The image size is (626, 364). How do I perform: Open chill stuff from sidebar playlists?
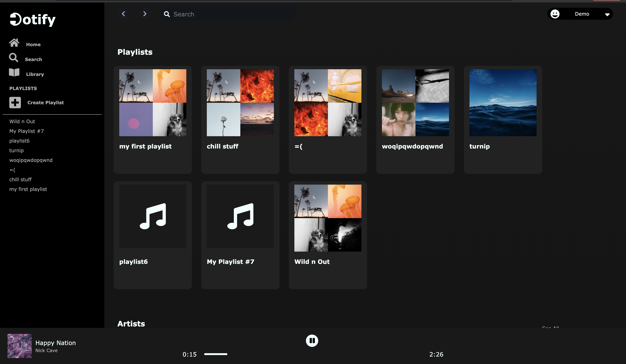click(20, 179)
